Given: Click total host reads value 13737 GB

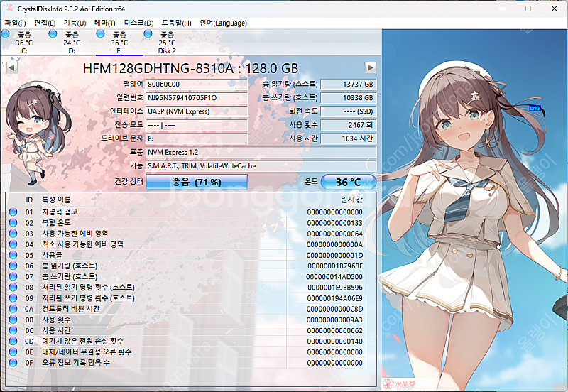Looking at the screenshot, I should pyautogui.click(x=349, y=84).
